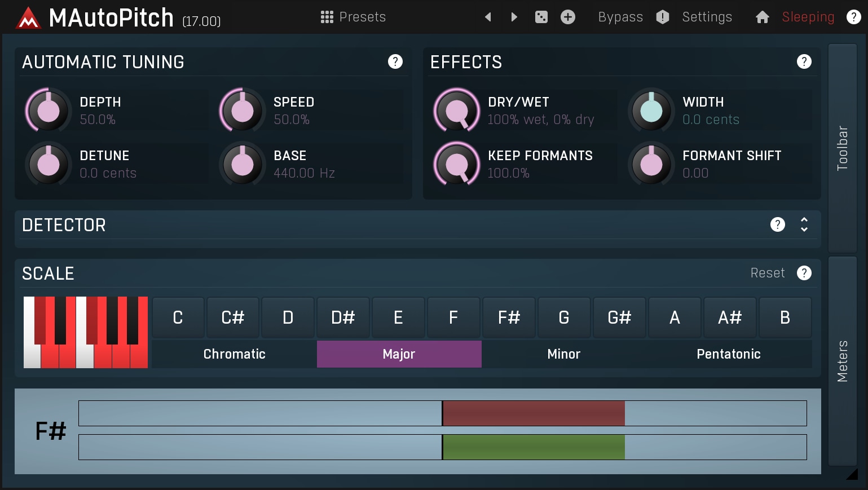The image size is (868, 490).
Task: Click the mini piano keyboard display
Action: pyautogui.click(x=86, y=333)
